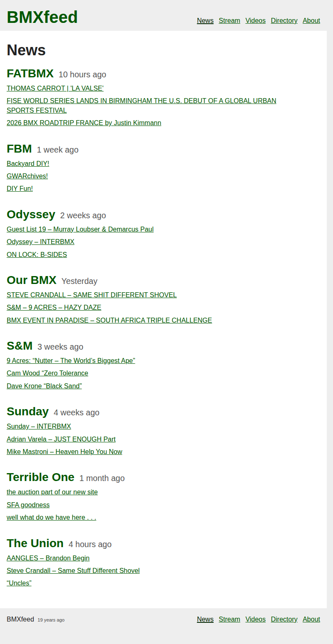
Task: Open the "GWARchives!" post link
Action: (x=27, y=176)
